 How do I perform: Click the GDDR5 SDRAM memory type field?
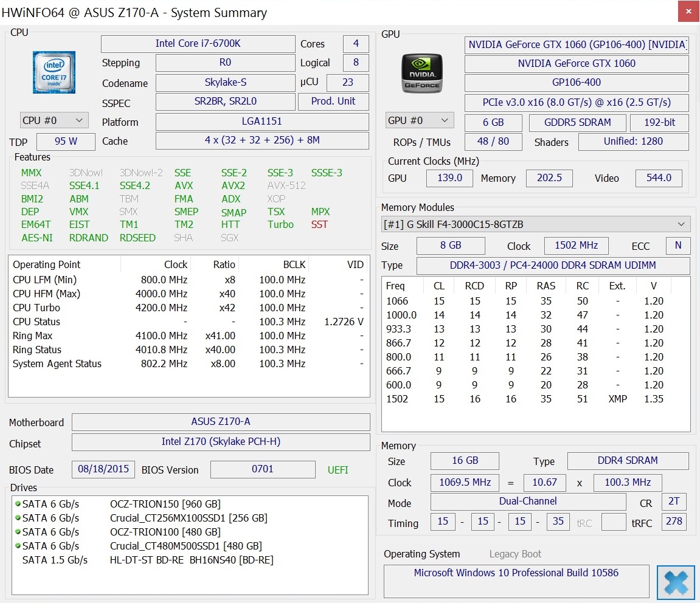tap(577, 122)
